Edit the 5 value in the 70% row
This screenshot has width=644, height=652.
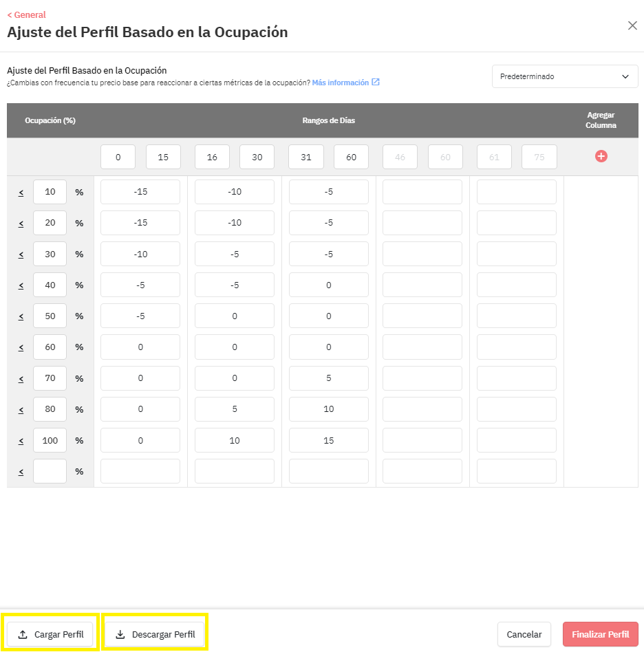click(329, 378)
